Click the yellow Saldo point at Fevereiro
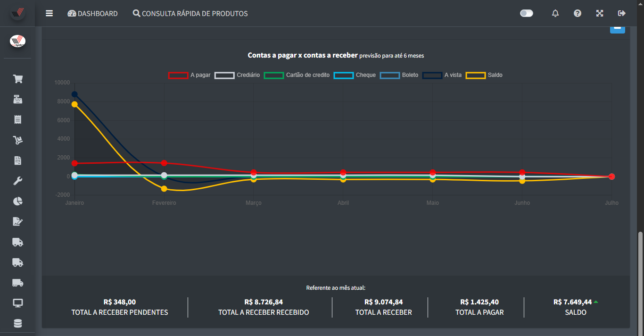 click(164, 189)
